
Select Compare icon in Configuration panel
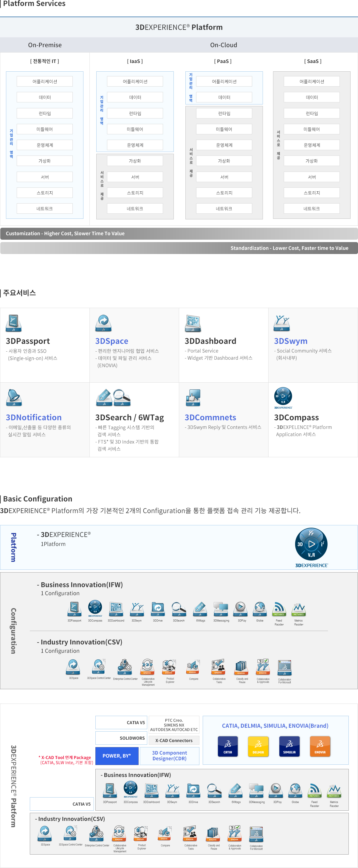tap(193, 667)
